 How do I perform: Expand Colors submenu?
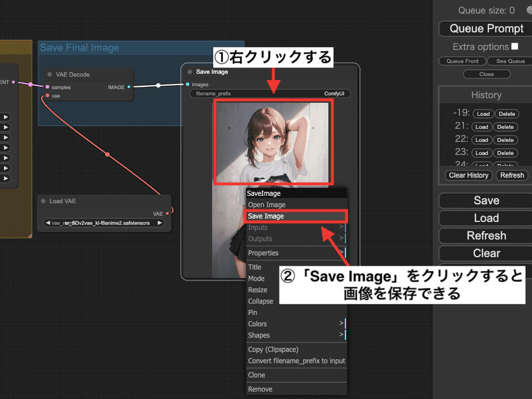[x=297, y=324]
